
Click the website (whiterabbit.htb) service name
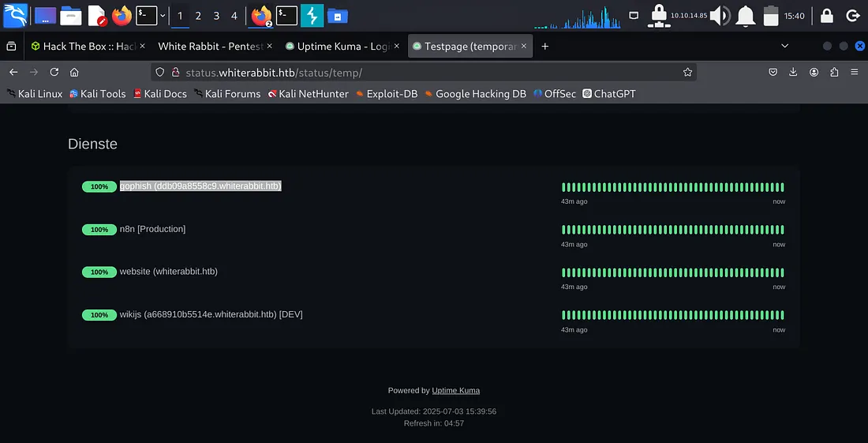[168, 272]
